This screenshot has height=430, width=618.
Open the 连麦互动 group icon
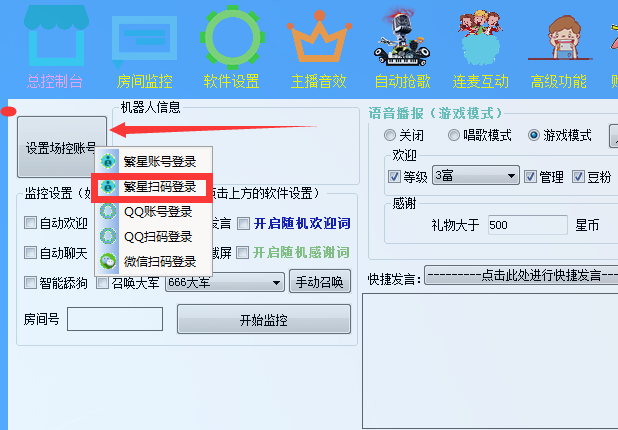[x=480, y=37]
